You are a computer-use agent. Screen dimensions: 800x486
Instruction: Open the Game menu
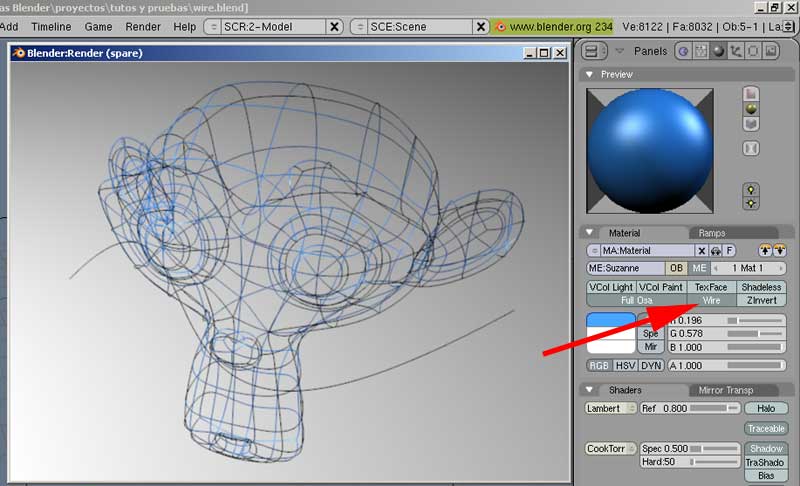(x=98, y=27)
